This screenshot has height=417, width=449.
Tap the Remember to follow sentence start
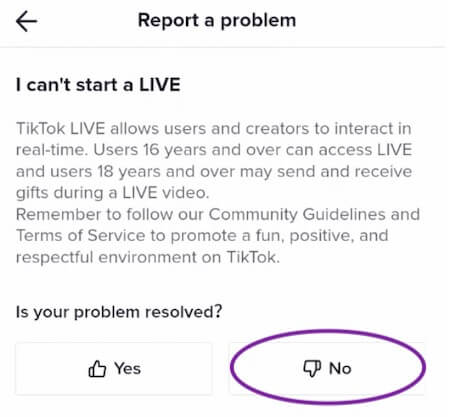94,214
